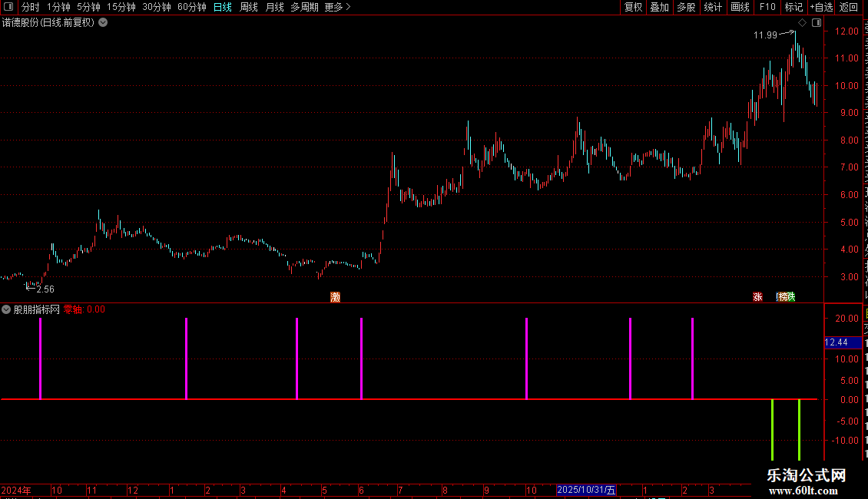Click the orange 激 event marker icon
868x499 pixels.
click(x=336, y=297)
